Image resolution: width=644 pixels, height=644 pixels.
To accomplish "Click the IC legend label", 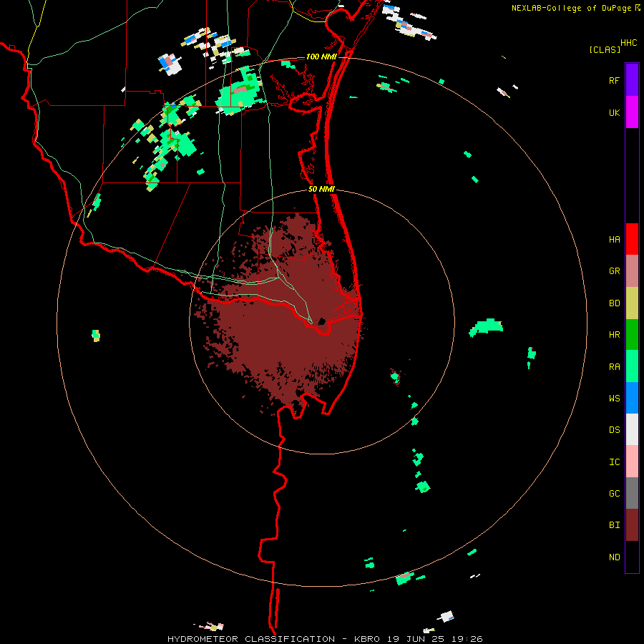I will 614,462.
